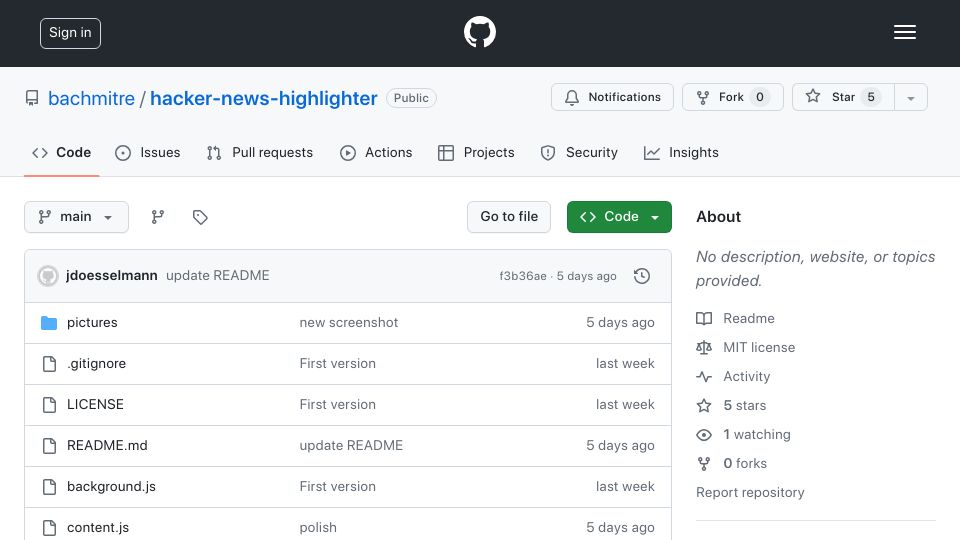Open the MIT license link
Viewport: 960px width, 540px height.
pyautogui.click(x=759, y=347)
